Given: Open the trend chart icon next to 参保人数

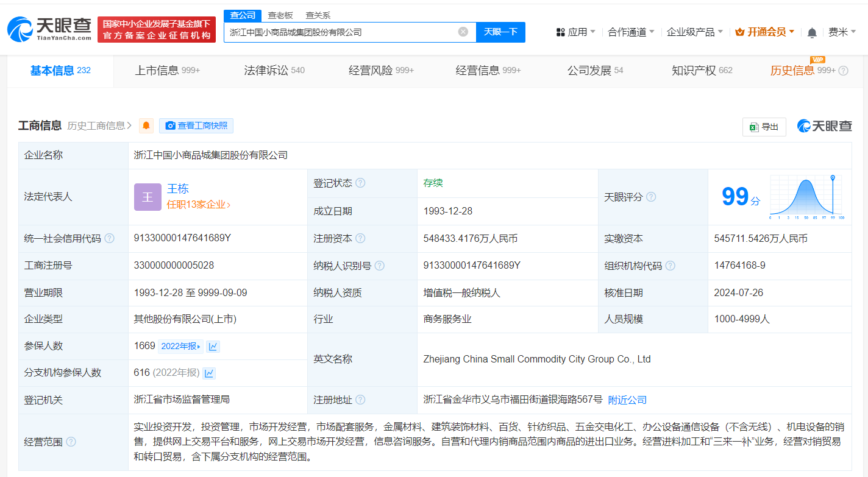Looking at the screenshot, I should 213,347.
